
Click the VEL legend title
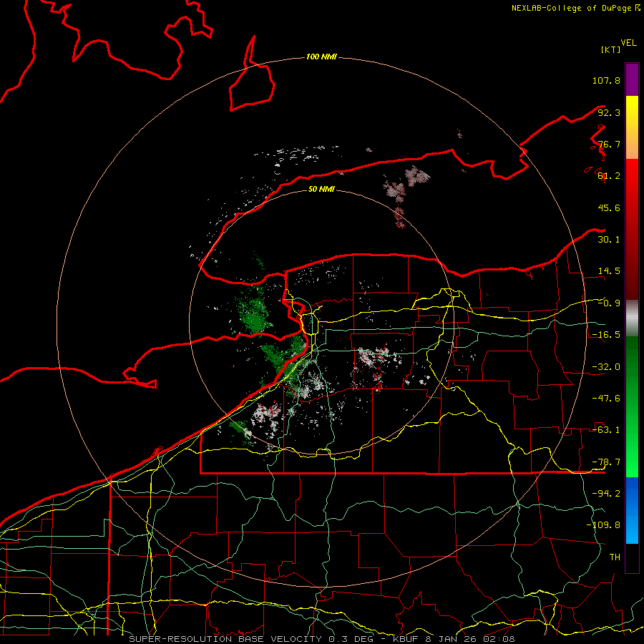628,43
